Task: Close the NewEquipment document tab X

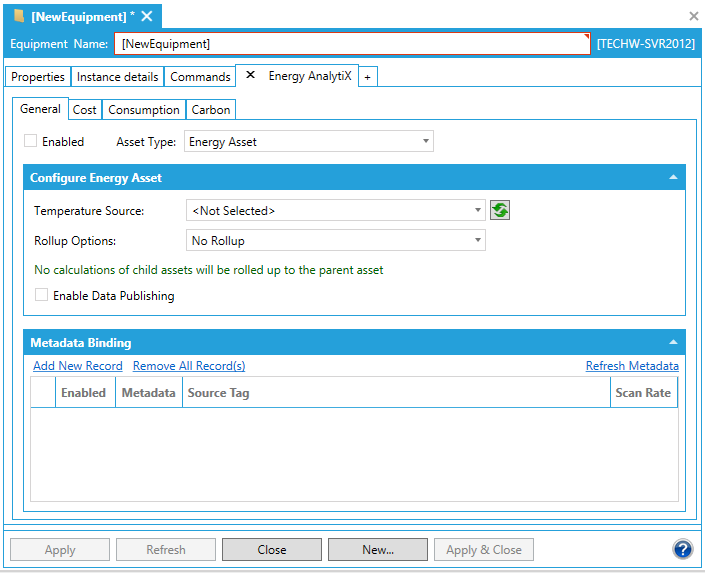Action: point(146,16)
